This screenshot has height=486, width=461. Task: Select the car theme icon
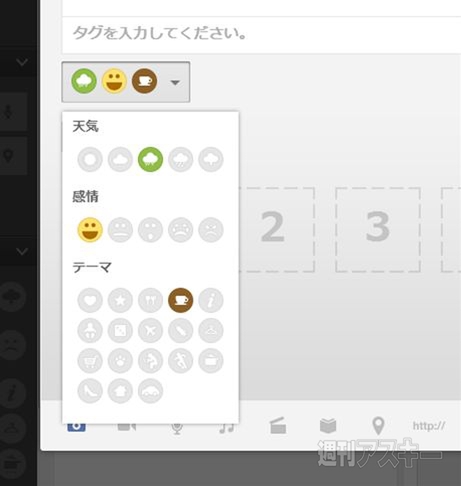pyautogui.click(x=150, y=391)
